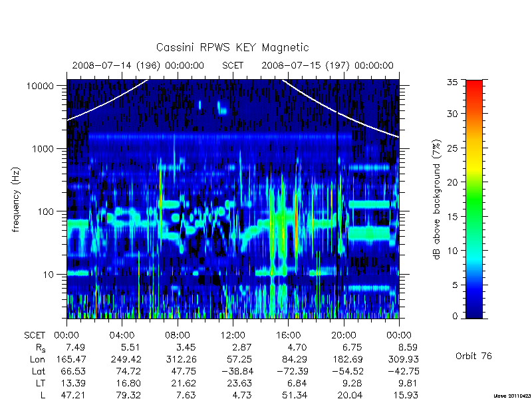Click the 'Lon' row header
This screenshot has height=399, width=532.
(38, 359)
